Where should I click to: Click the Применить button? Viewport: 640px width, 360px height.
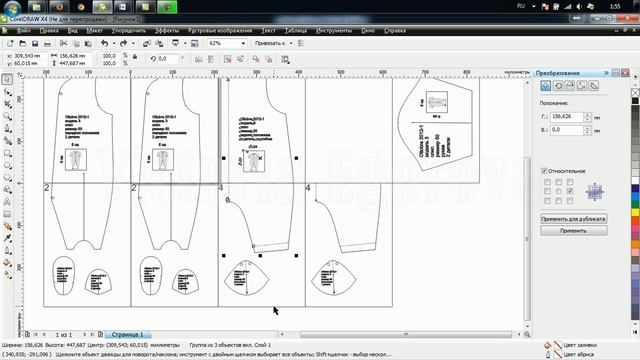click(573, 231)
